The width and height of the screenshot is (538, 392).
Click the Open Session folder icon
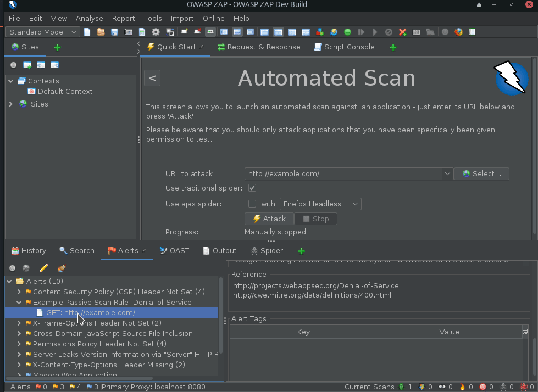(101, 32)
